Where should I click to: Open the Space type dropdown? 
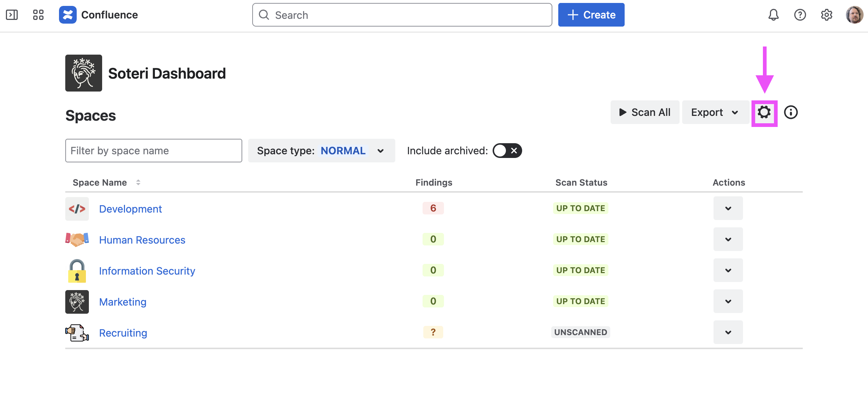pyautogui.click(x=321, y=151)
